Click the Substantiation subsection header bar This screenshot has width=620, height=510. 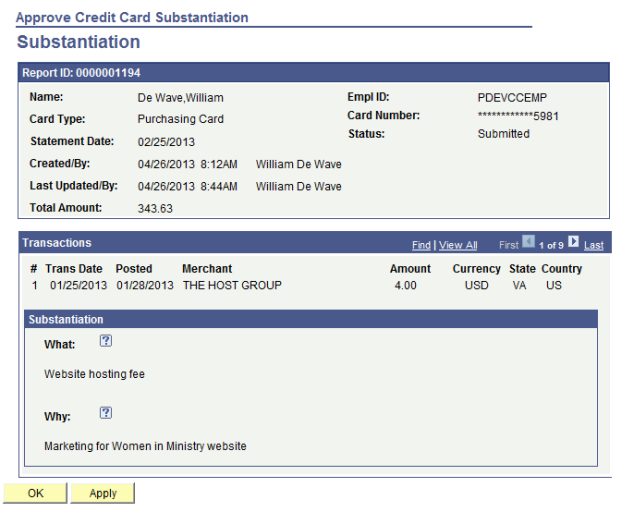(300, 319)
